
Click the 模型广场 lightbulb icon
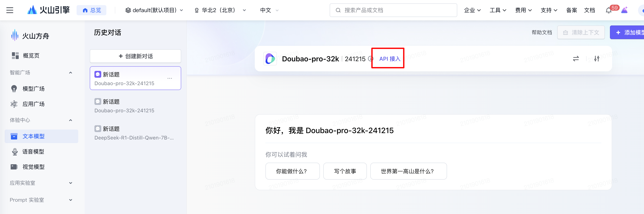(x=14, y=89)
